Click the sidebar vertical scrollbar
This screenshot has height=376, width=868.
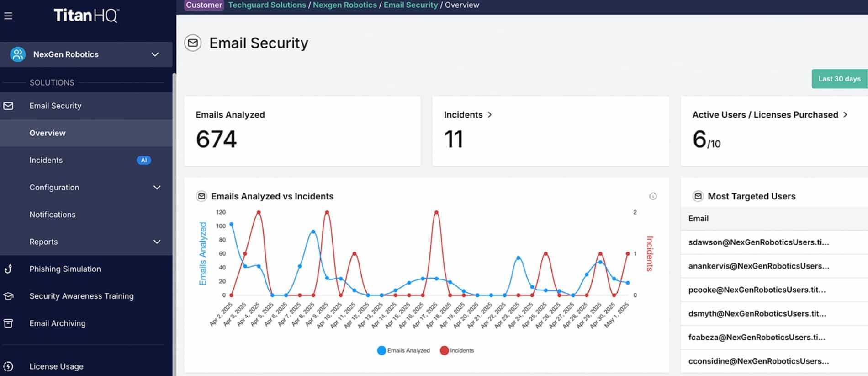pos(174,224)
